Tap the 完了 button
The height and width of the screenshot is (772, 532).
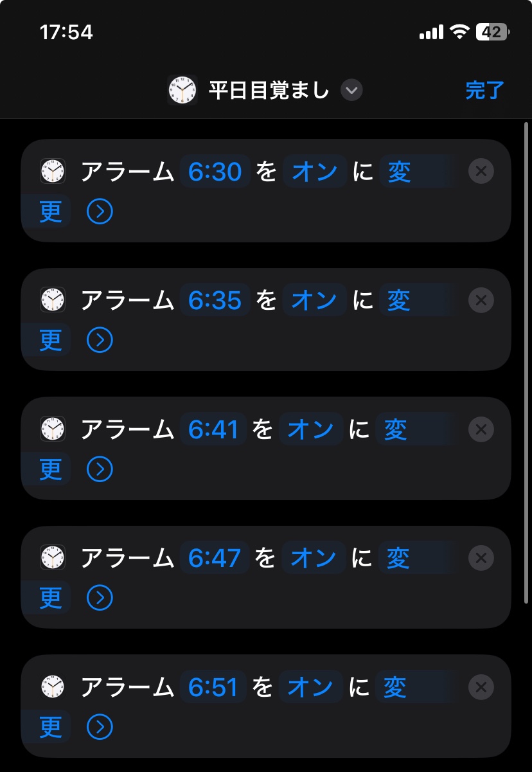pos(484,91)
